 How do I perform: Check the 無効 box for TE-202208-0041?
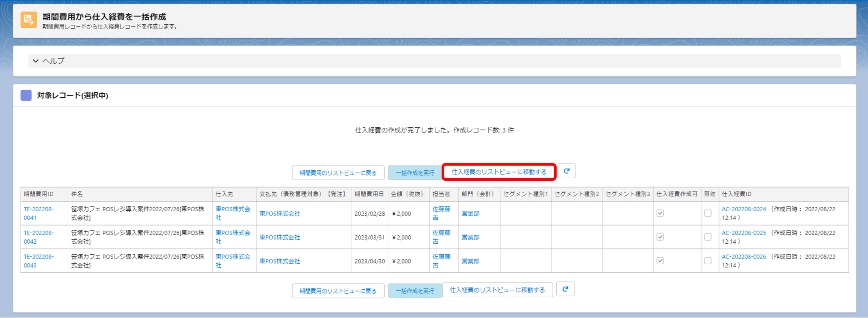tap(708, 213)
